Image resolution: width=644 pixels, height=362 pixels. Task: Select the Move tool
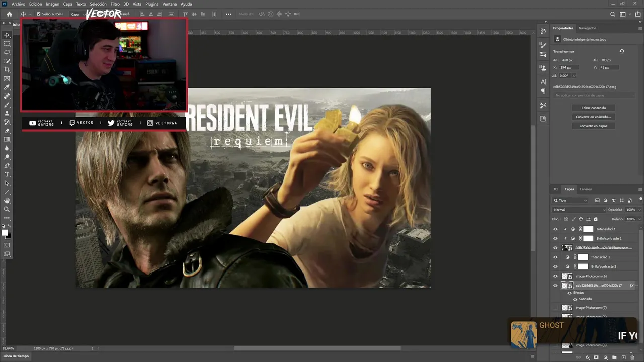click(x=7, y=35)
